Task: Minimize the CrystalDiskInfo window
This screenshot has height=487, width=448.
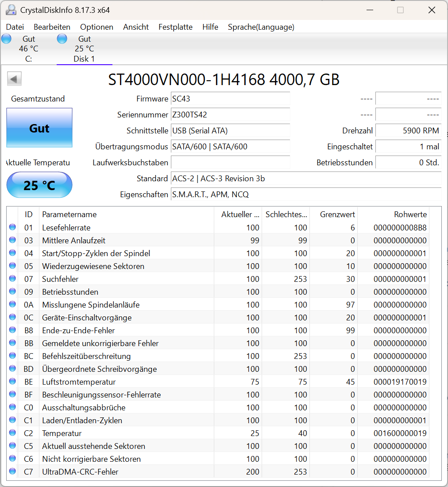Action: pyautogui.click(x=370, y=10)
